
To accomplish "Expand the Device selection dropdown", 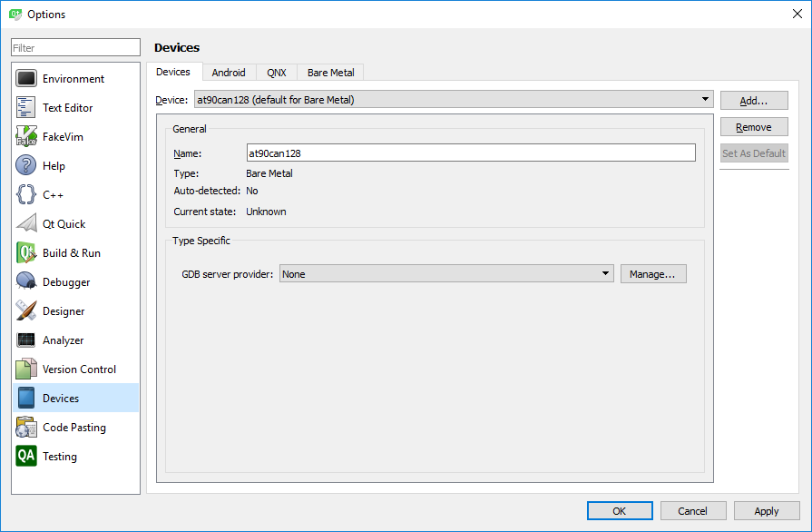I will [x=454, y=100].
